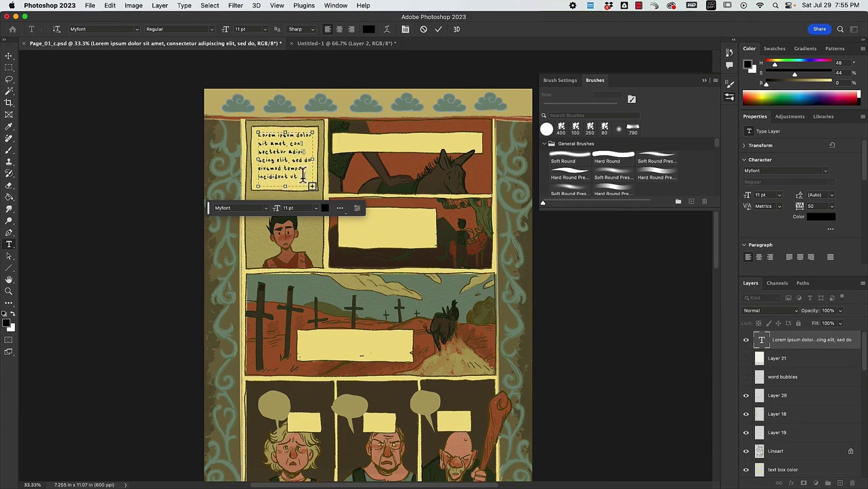Viewport: 868px width, 489px height.
Task: Show the word bubbles layer
Action: [x=746, y=377]
